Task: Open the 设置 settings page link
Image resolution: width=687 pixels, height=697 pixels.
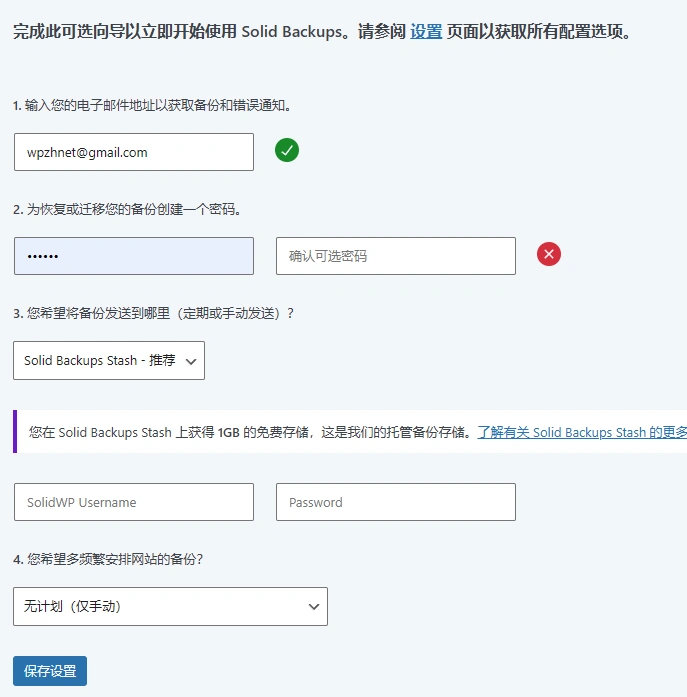Action: (x=426, y=32)
